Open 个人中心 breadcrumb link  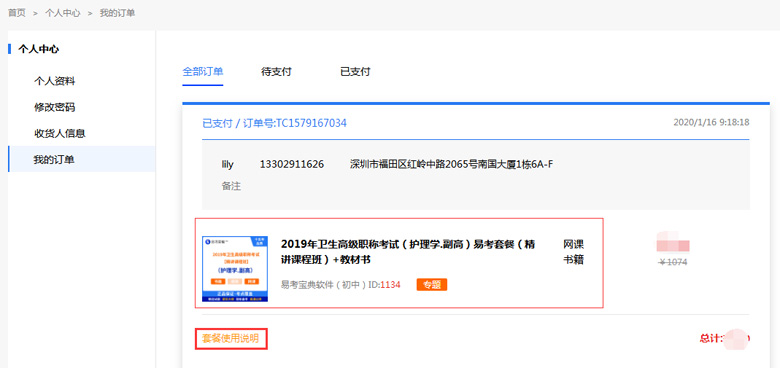coord(62,13)
